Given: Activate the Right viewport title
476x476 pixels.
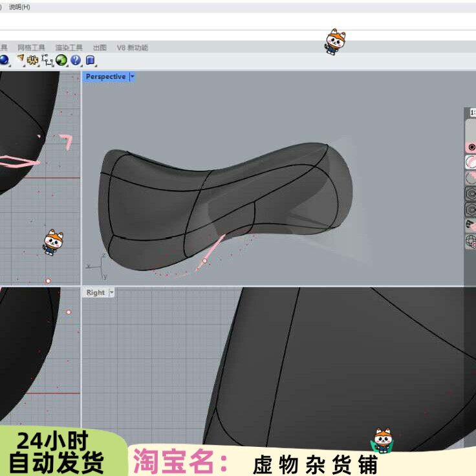Looking at the screenshot, I should [x=95, y=292].
